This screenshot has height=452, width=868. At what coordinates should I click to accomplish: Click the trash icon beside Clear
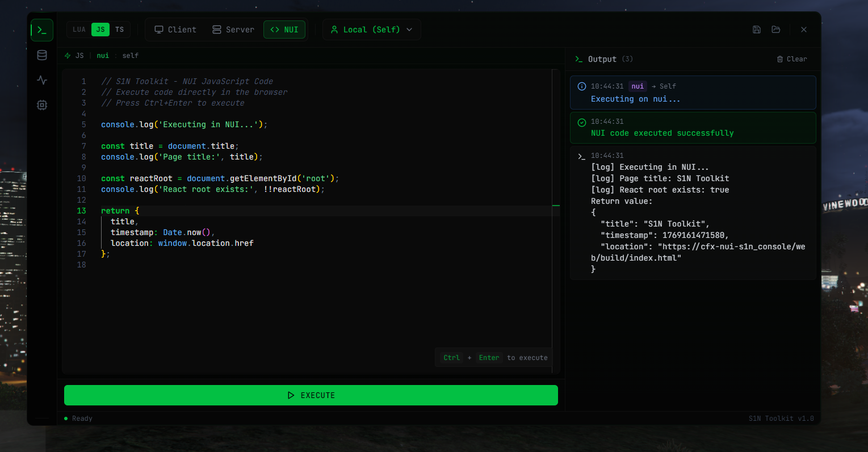(x=780, y=59)
